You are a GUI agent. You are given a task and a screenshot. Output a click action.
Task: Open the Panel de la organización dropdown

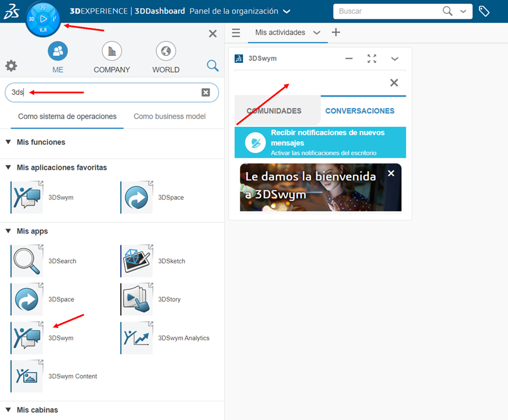(286, 12)
